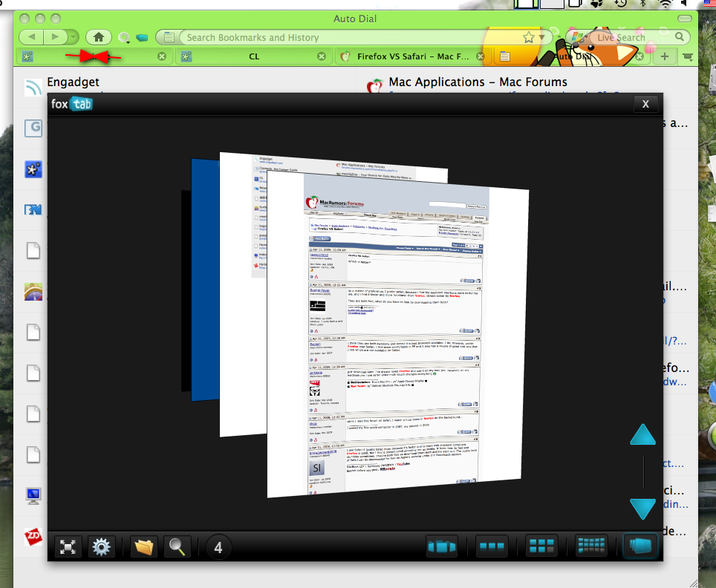Click the Search Bookmarks and History field
The height and width of the screenshot is (588, 716).
click(x=349, y=37)
